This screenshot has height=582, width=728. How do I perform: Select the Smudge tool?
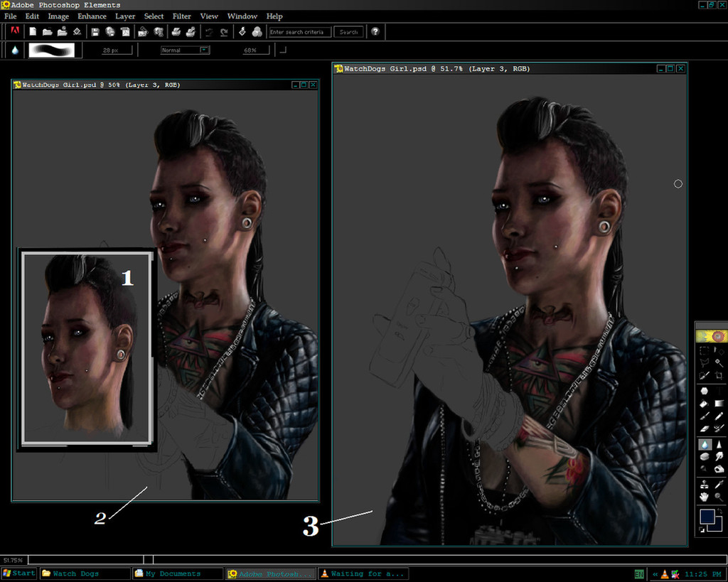click(x=719, y=457)
